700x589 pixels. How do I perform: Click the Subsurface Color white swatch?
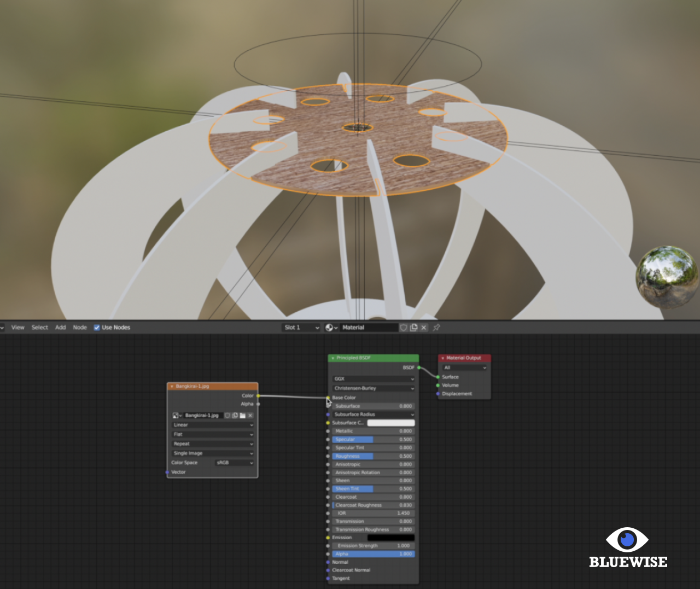tap(390, 423)
